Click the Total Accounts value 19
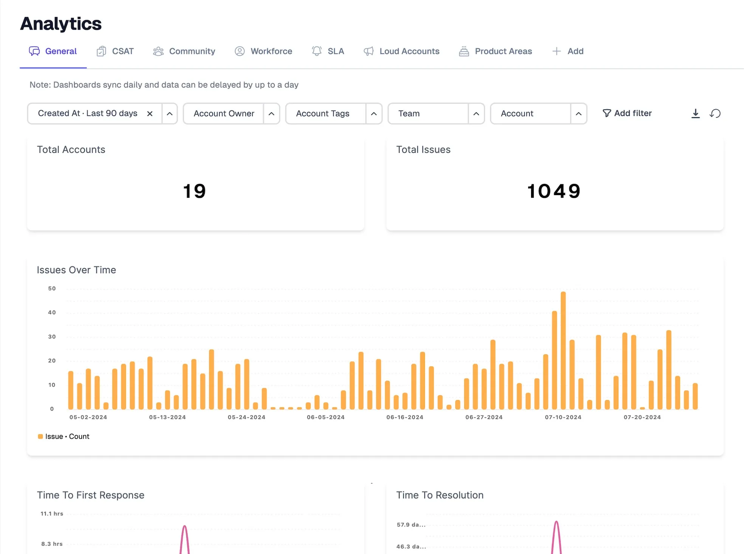This screenshot has height=554, width=756. coord(195,191)
